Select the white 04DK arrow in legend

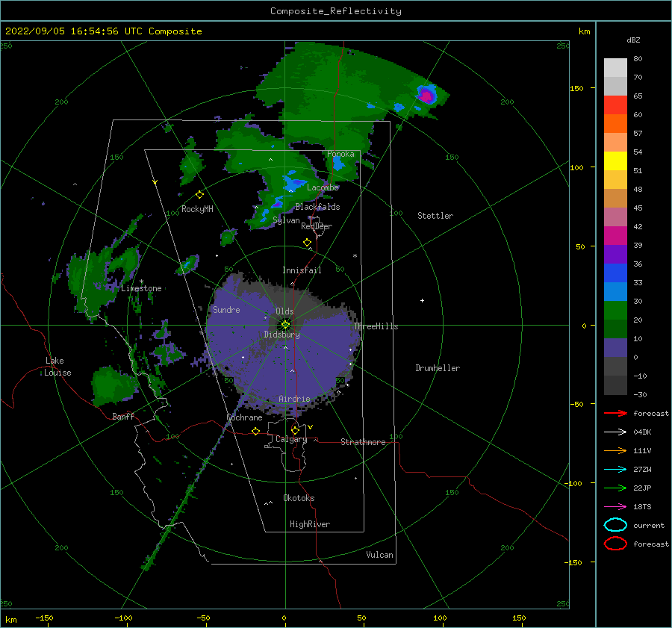coord(615,432)
